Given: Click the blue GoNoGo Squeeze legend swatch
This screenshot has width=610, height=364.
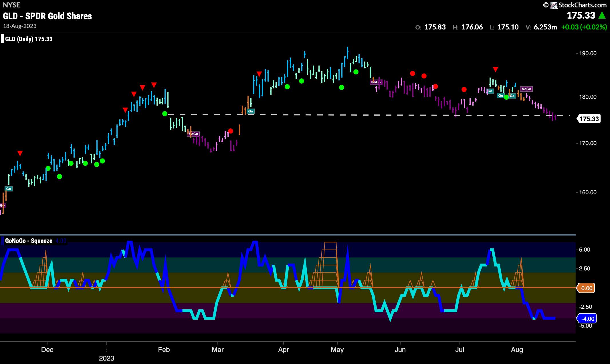Looking at the screenshot, I should 3,241.
